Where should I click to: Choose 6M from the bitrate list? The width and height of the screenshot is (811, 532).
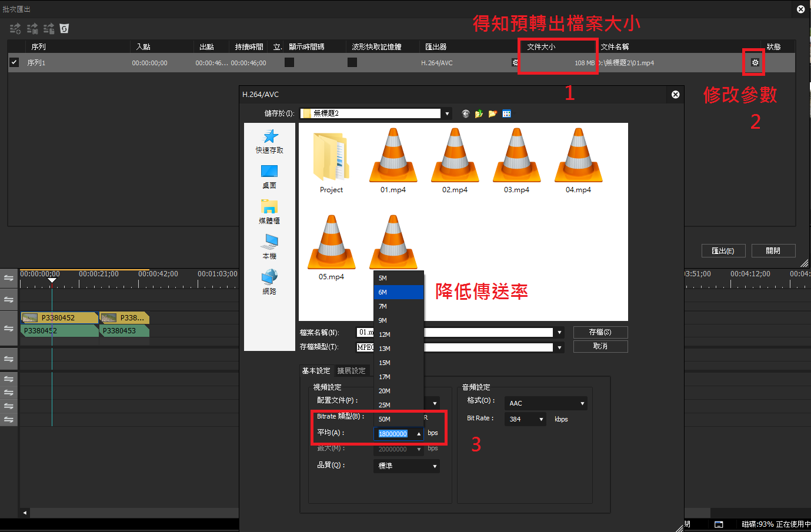pos(398,292)
